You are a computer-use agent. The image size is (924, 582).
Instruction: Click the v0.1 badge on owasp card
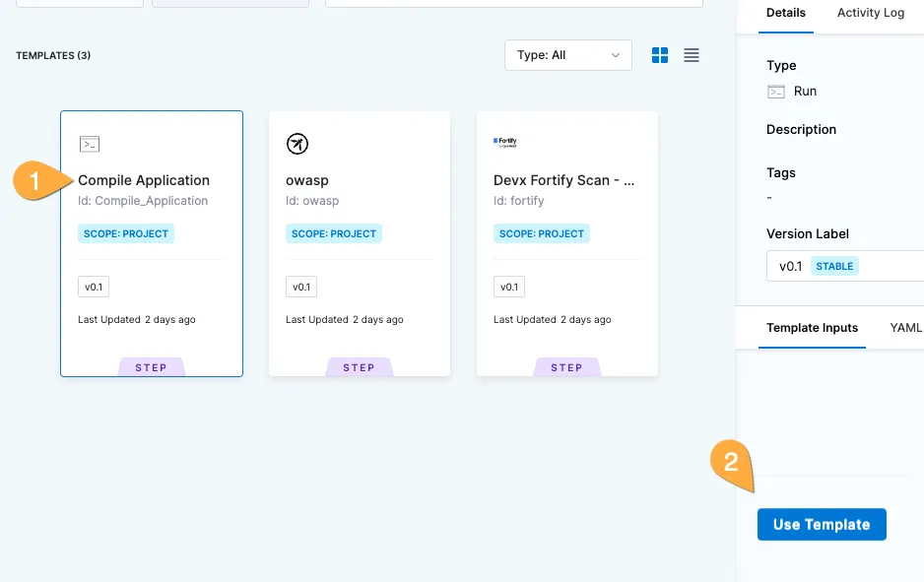(x=301, y=288)
